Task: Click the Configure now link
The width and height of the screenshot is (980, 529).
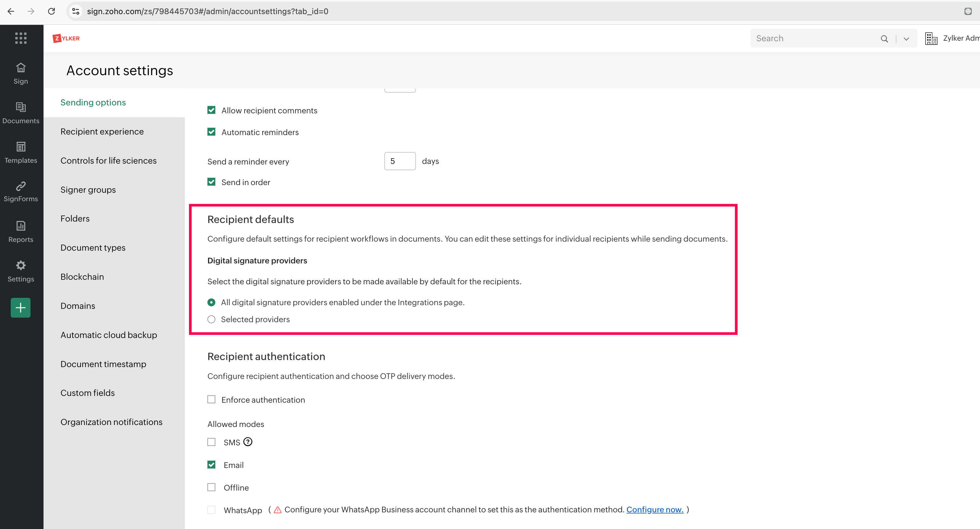Action: pos(655,510)
